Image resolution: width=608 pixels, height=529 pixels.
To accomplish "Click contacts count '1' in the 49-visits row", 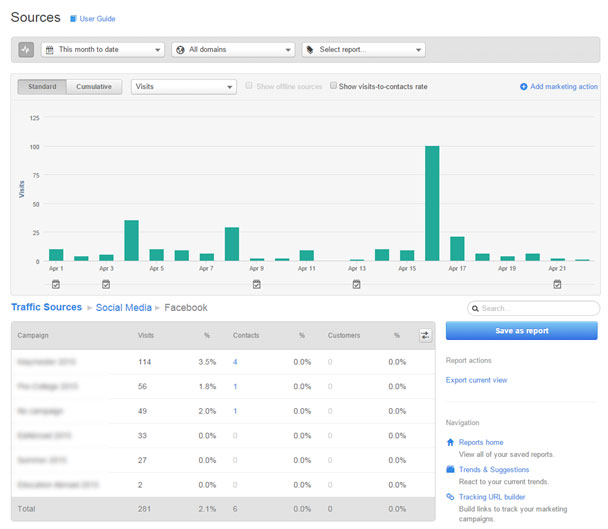I will tap(235, 411).
